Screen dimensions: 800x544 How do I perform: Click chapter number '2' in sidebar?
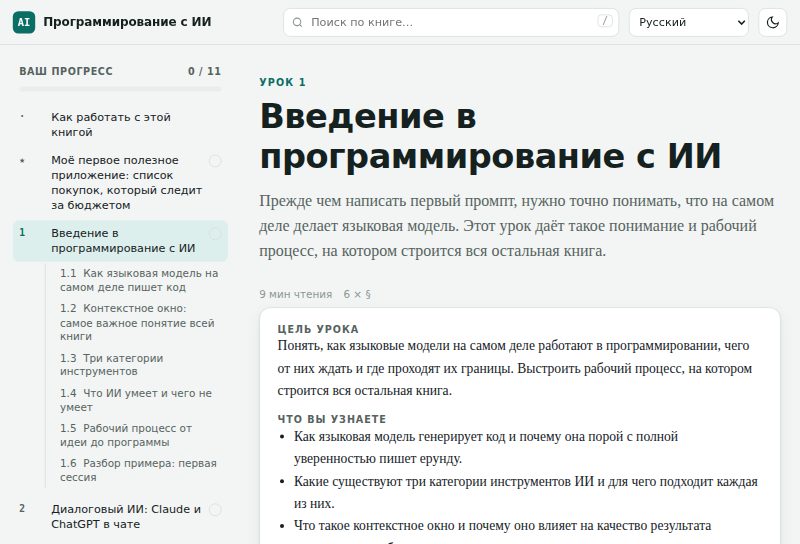(22, 508)
